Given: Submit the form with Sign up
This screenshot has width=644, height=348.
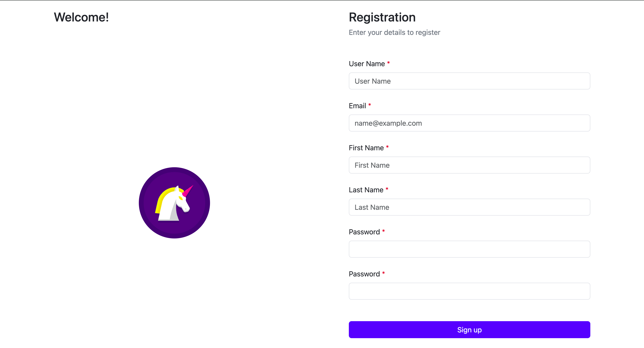Looking at the screenshot, I should [x=469, y=329].
